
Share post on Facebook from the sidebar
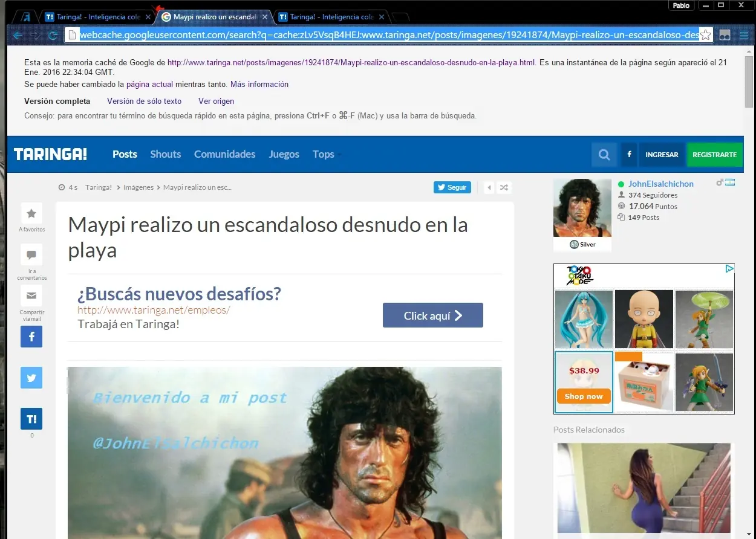tap(31, 337)
